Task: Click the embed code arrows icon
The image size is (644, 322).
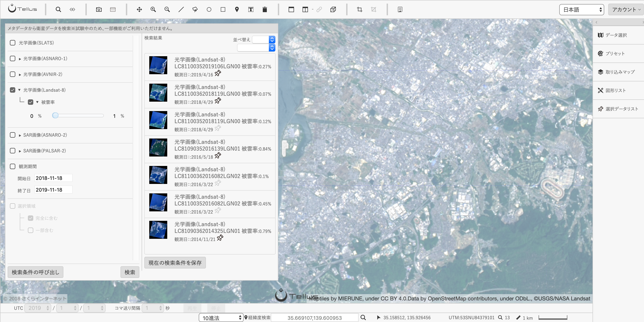Action: tap(72, 9)
